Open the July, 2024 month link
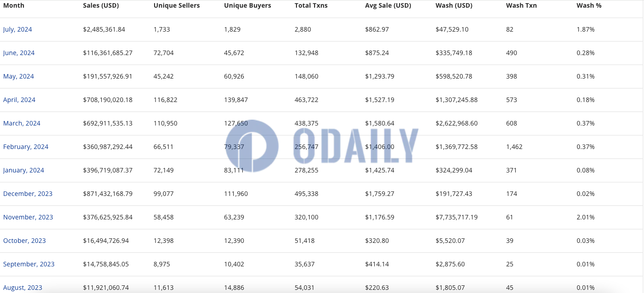 (18, 29)
